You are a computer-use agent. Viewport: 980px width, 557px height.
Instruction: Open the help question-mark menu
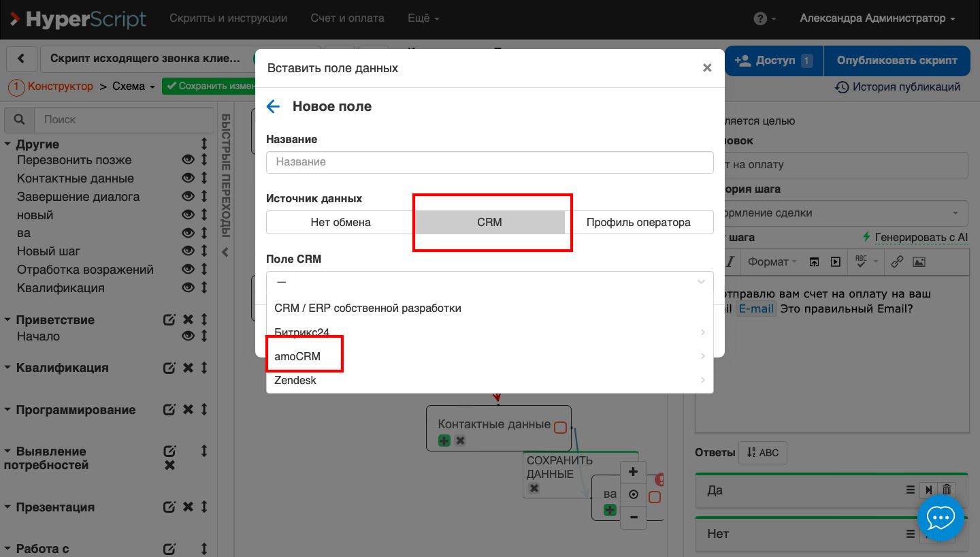(x=765, y=19)
